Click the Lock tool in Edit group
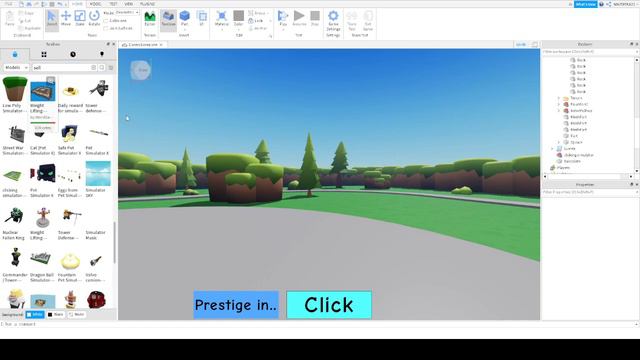The height and width of the screenshot is (360, 640). pos(256,21)
